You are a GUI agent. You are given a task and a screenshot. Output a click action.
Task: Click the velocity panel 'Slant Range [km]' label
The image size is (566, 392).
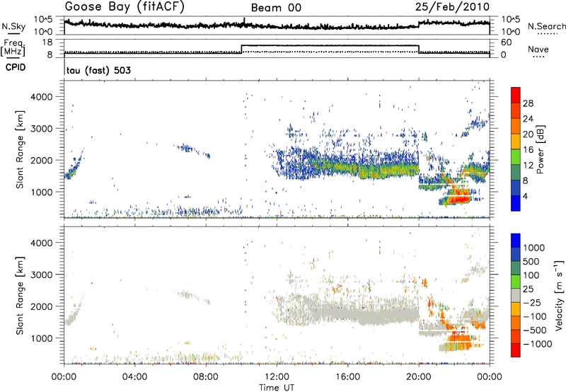click(20, 296)
